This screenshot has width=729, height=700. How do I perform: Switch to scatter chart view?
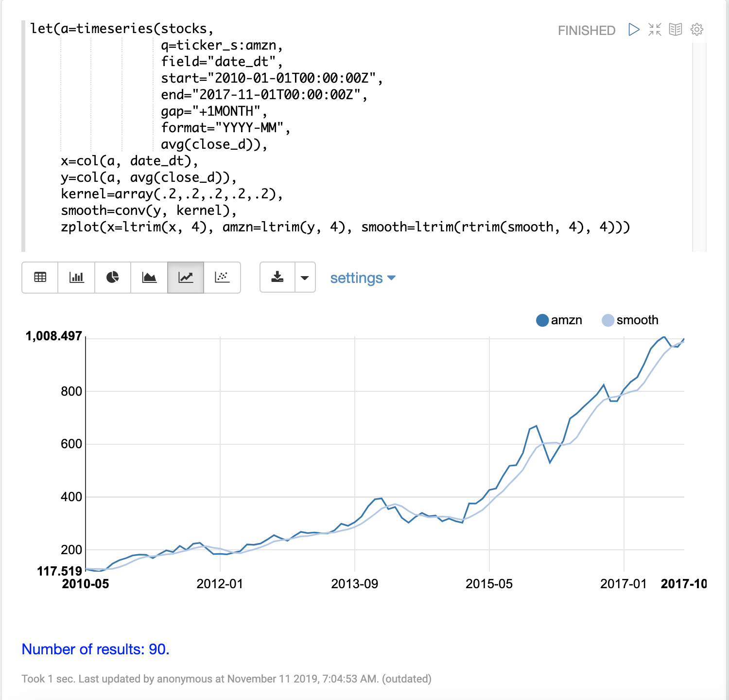pyautogui.click(x=222, y=277)
